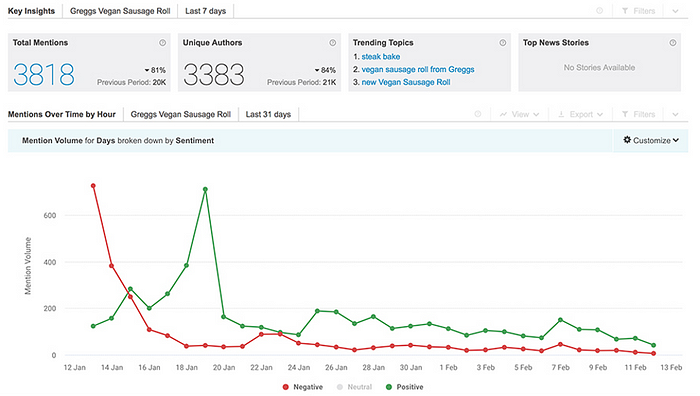Open the steak bake trending topic

[x=381, y=57]
